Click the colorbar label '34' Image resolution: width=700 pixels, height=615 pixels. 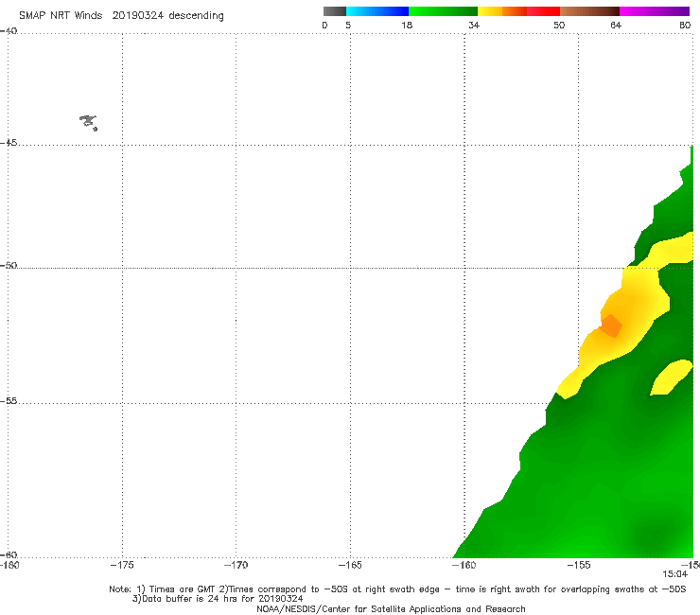point(474,25)
